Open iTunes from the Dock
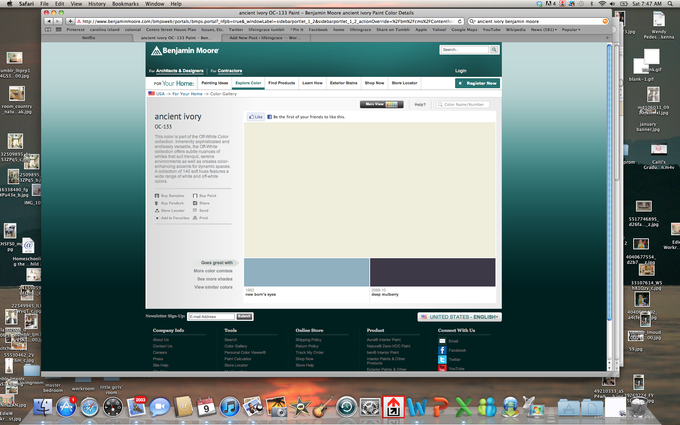The width and height of the screenshot is (680, 425). [229, 408]
